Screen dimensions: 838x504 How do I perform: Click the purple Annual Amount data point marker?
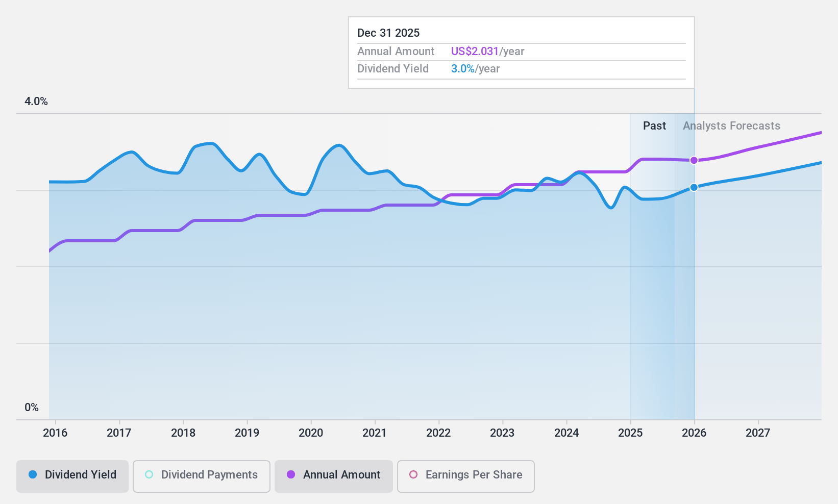pos(694,161)
